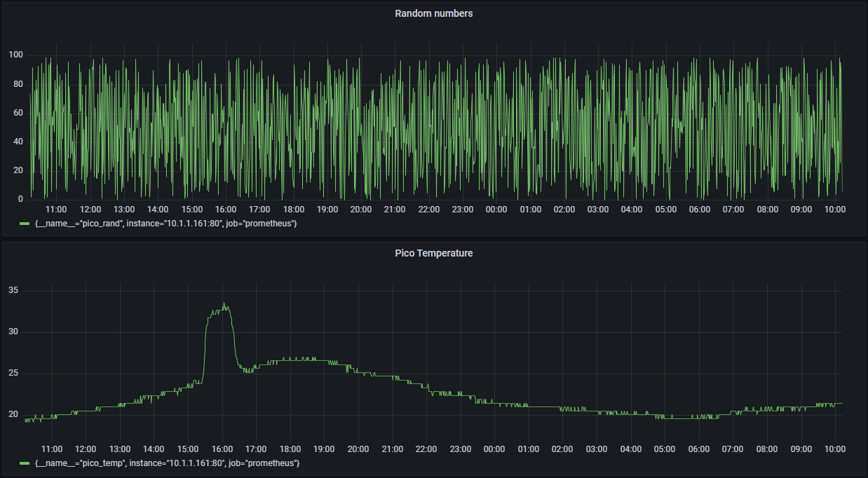Click the 35 label on temperature y-axis
868x478 pixels.
(x=13, y=290)
